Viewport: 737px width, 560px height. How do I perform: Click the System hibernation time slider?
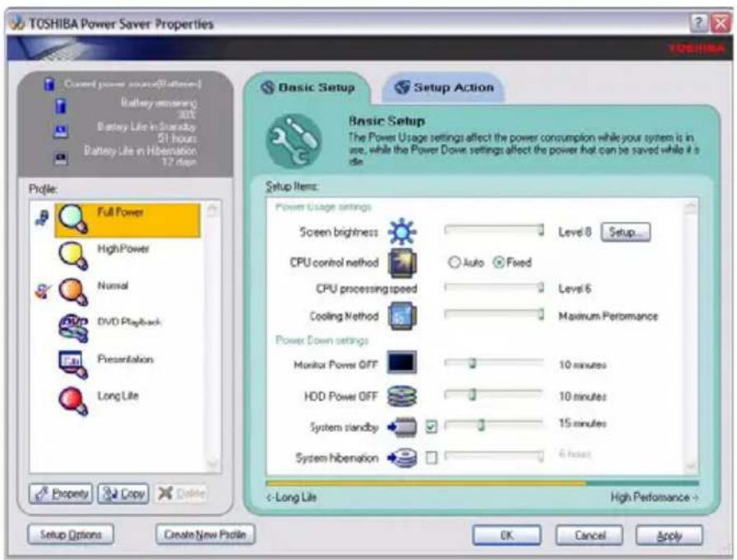point(494,456)
